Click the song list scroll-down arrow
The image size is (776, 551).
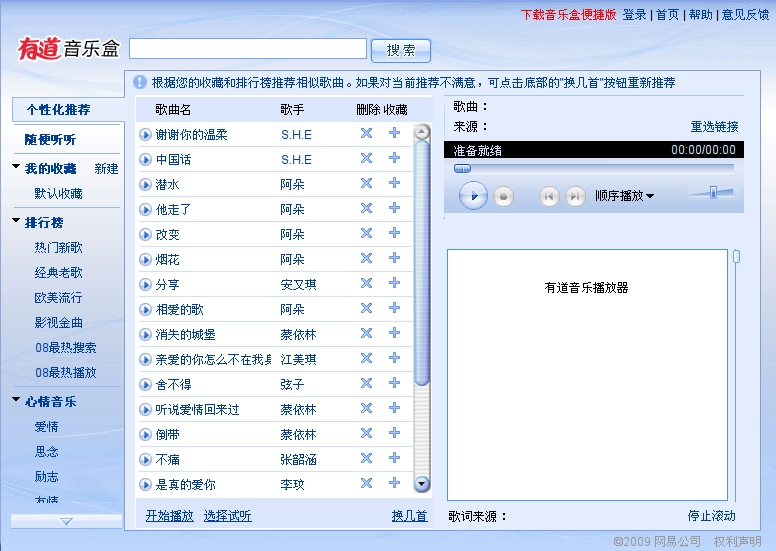point(422,484)
